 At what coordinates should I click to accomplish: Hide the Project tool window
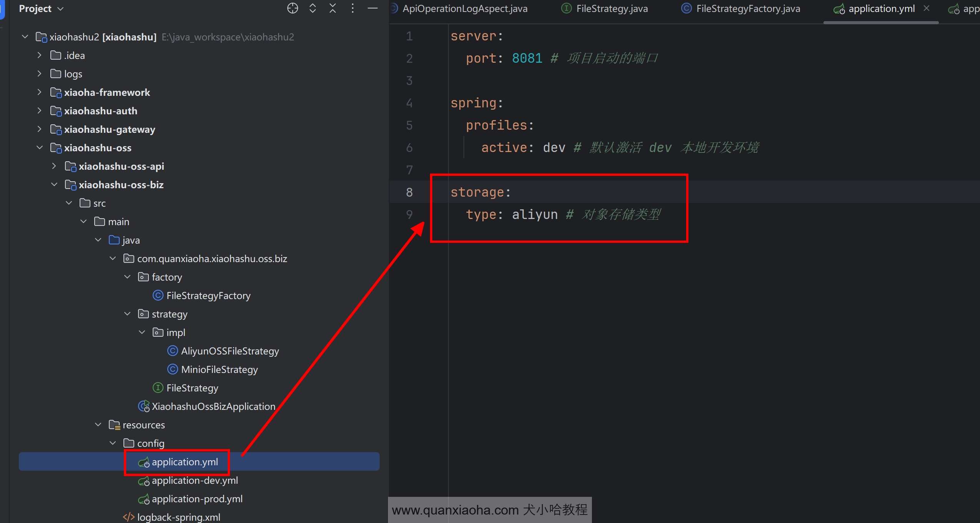372,8
